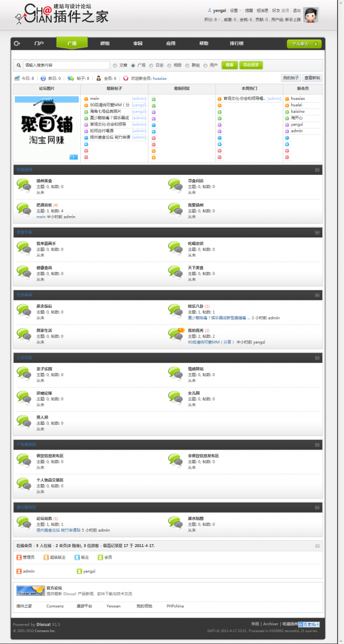This screenshot has width=344, height=644.
Task: Open the 个人中心 dropdown button
Action: [304, 44]
